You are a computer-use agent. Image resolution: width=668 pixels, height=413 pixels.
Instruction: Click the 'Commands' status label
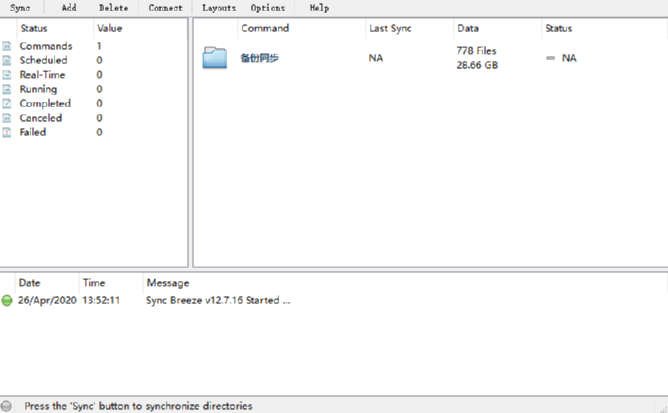(46, 46)
